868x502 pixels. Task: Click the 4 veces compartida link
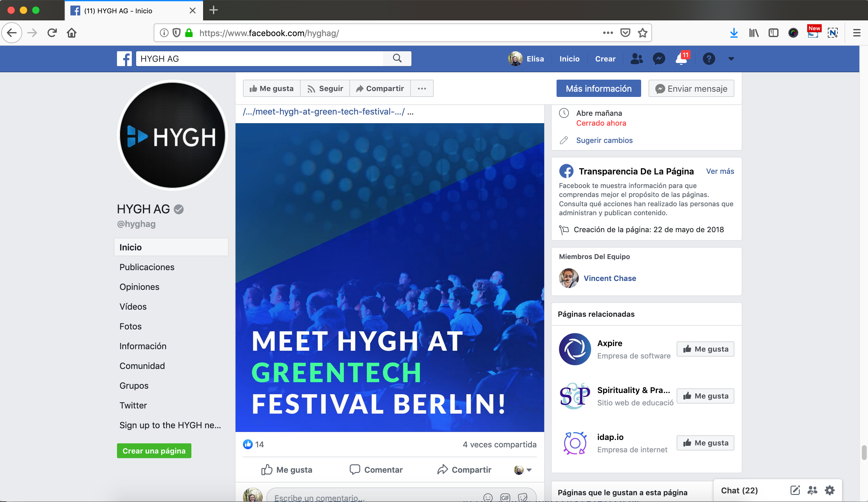click(499, 445)
